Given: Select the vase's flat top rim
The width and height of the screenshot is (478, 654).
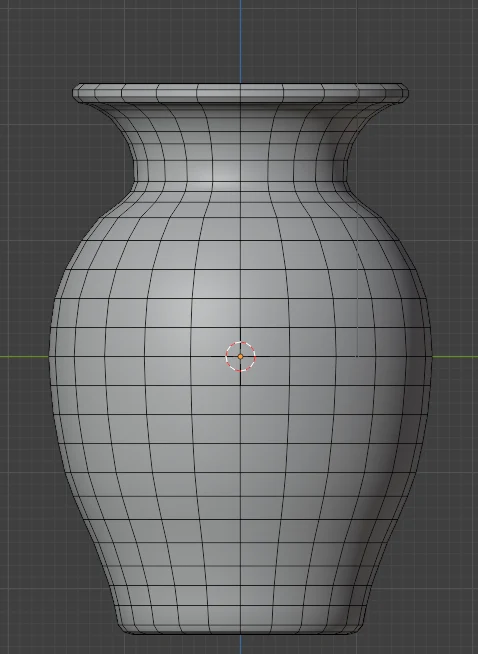Looking at the screenshot, I should (240, 92).
